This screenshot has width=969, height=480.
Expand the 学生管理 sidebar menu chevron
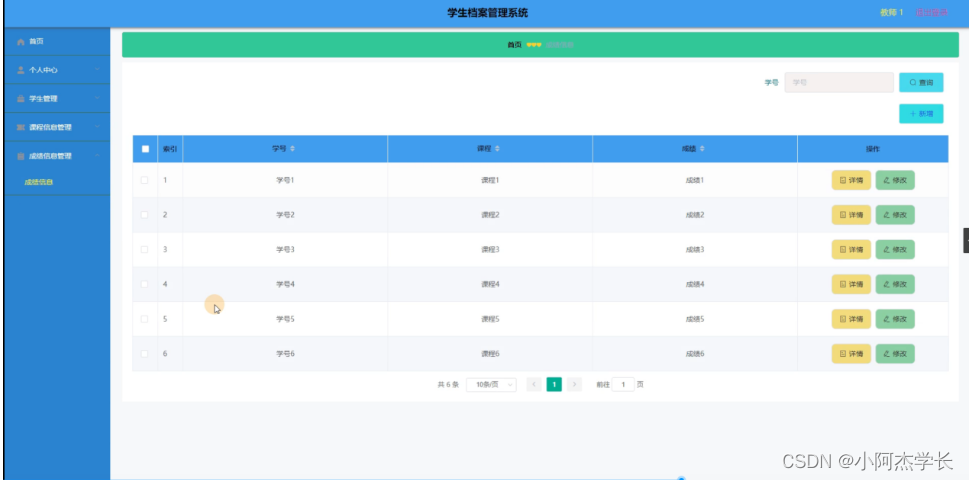tap(97, 98)
